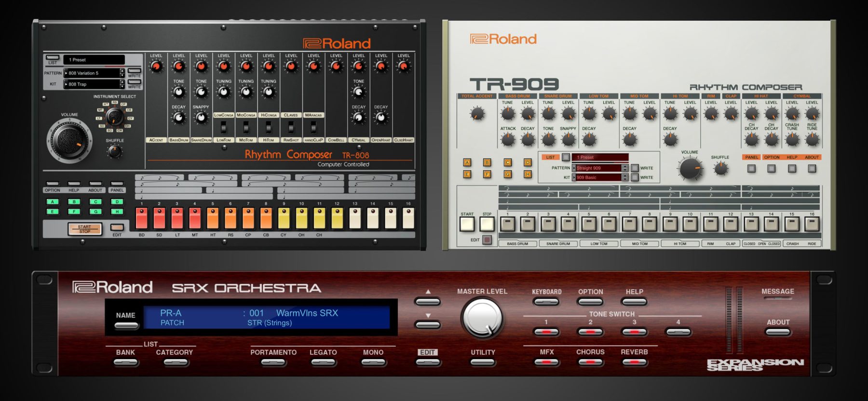Open the SRX Orchestra CATEGORY list

pos(174,362)
